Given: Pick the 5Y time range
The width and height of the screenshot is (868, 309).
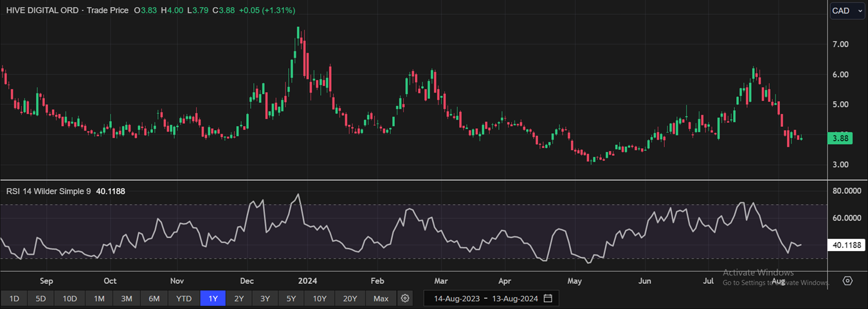Looking at the screenshot, I should coord(291,298).
